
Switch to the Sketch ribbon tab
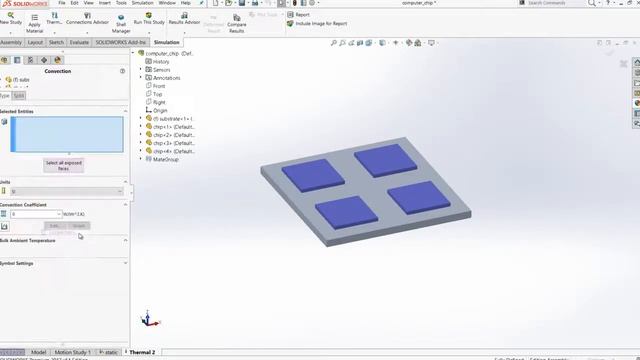click(56, 42)
